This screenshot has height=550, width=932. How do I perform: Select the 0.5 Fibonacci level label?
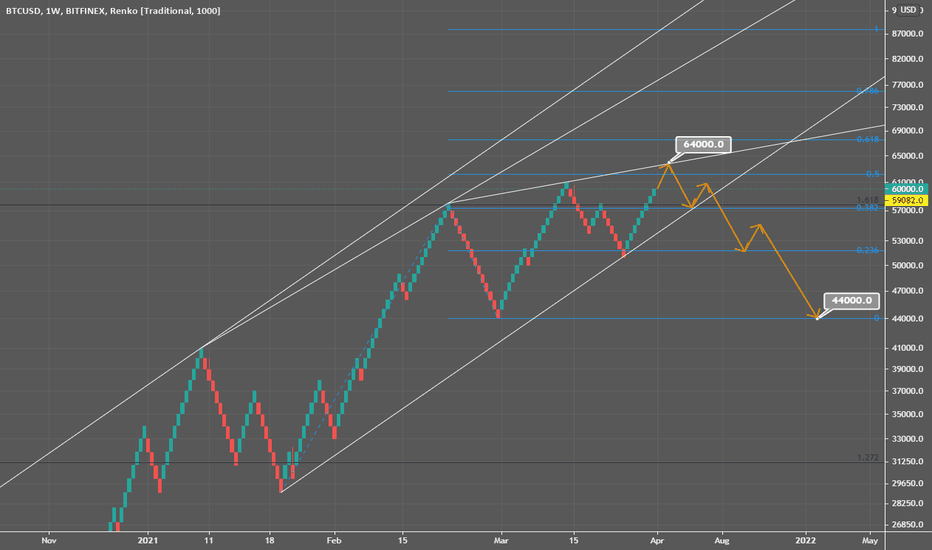click(x=872, y=174)
